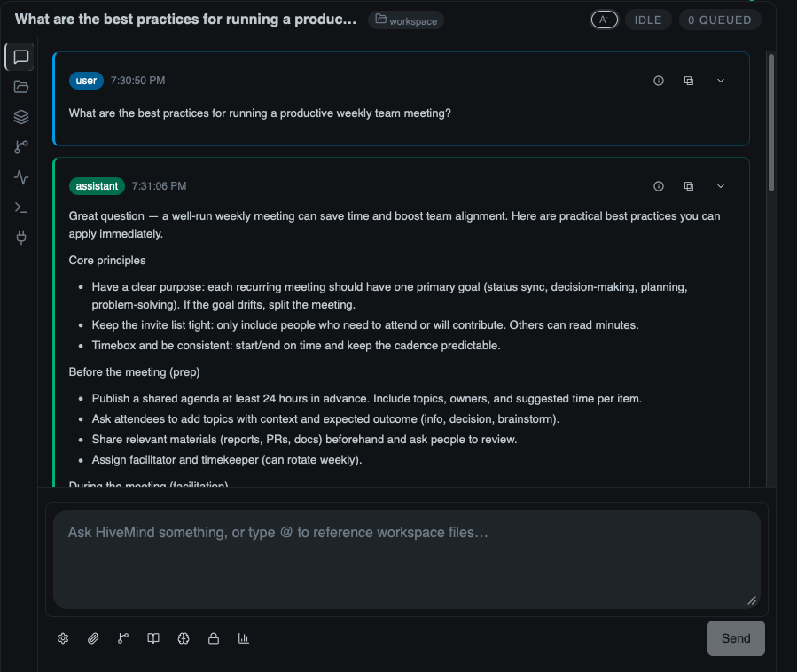Toggle the IDLE agent status badge
This screenshot has width=797, height=672.
[x=647, y=19]
